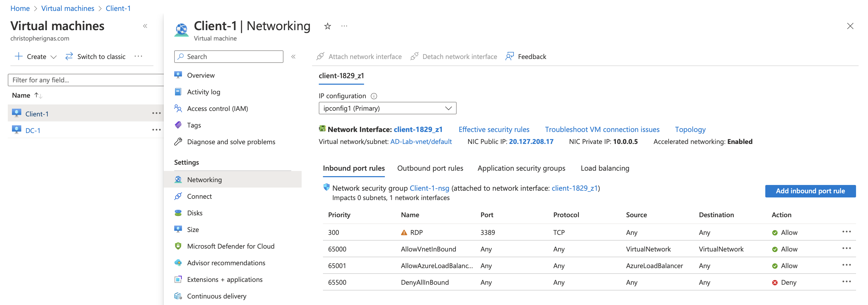Viewport: 868px width, 305px height.
Task: Open the ellipsis menu for DenyAllInBound rule
Action: click(x=846, y=281)
